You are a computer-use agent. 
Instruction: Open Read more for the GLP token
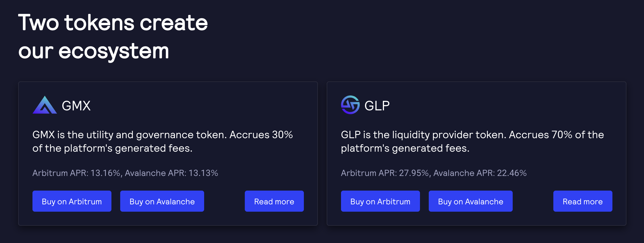pyautogui.click(x=583, y=201)
